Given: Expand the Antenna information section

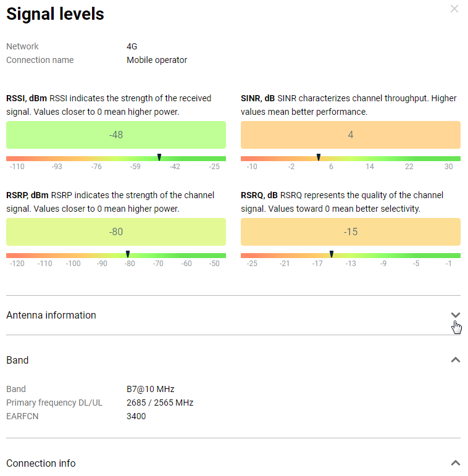Looking at the screenshot, I should pos(456,315).
